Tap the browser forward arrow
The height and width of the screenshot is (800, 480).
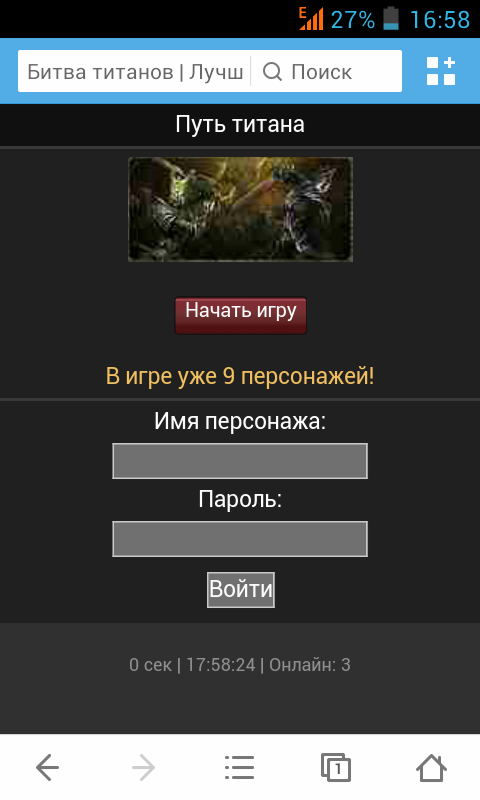click(x=143, y=767)
